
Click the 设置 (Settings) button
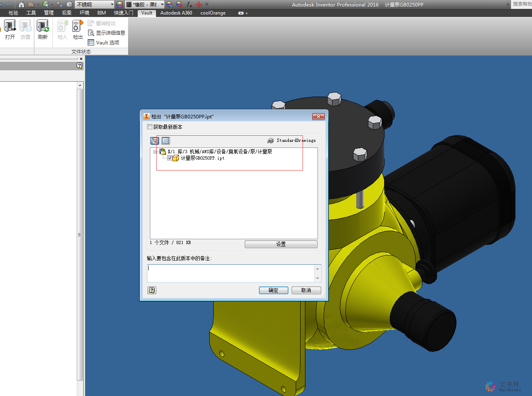[281, 244]
